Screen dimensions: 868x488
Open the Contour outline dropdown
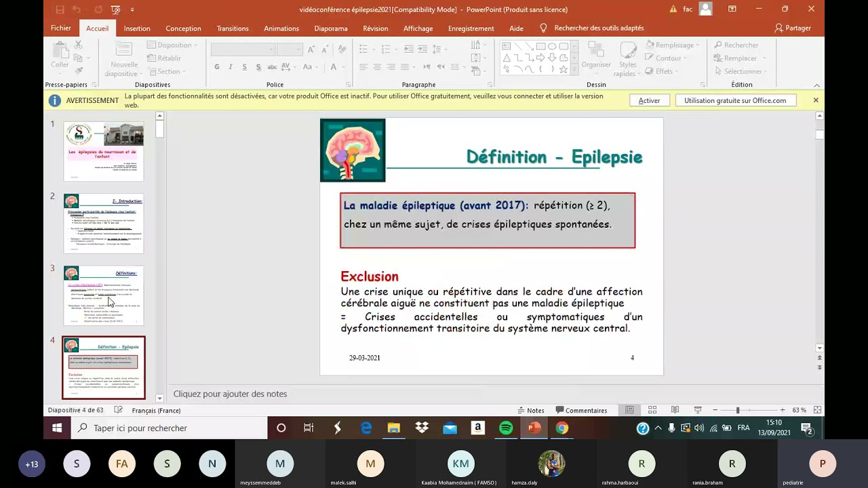click(666, 58)
